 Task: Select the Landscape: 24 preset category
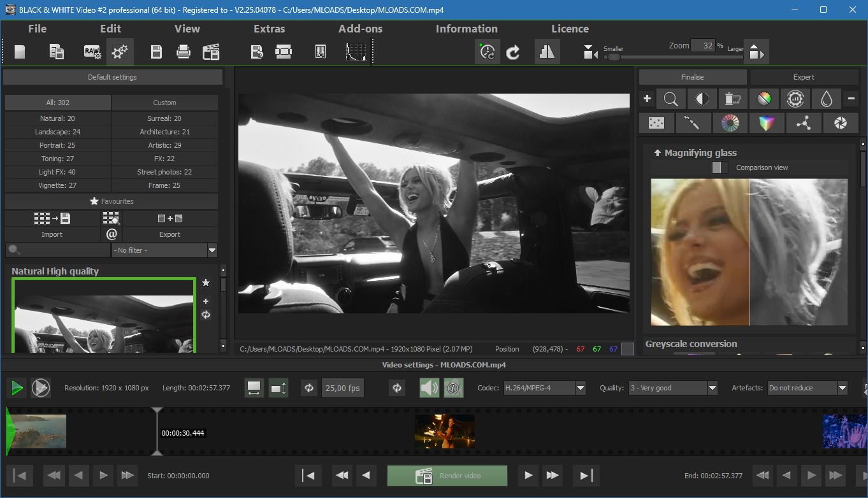click(57, 132)
